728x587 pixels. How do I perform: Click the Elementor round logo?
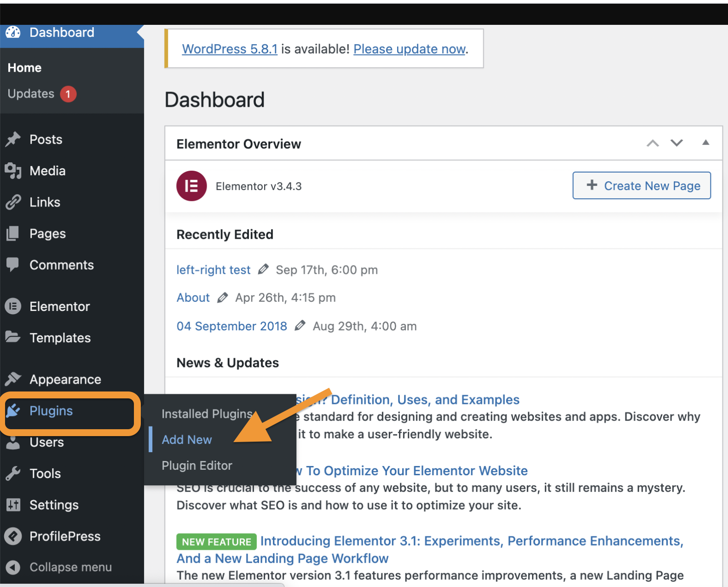tap(191, 186)
